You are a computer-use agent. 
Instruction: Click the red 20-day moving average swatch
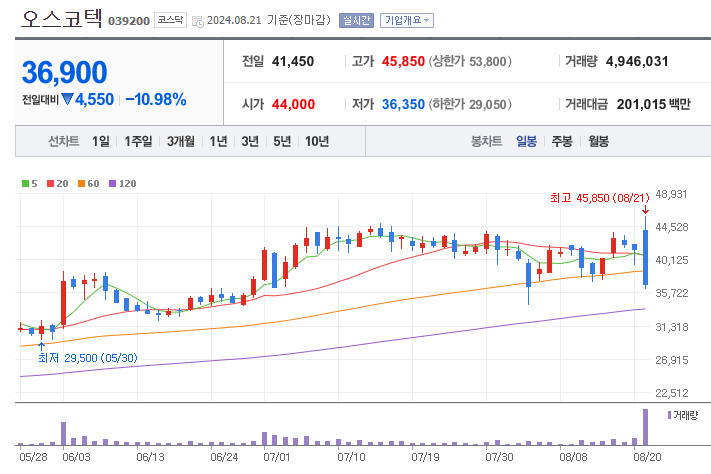[50, 184]
